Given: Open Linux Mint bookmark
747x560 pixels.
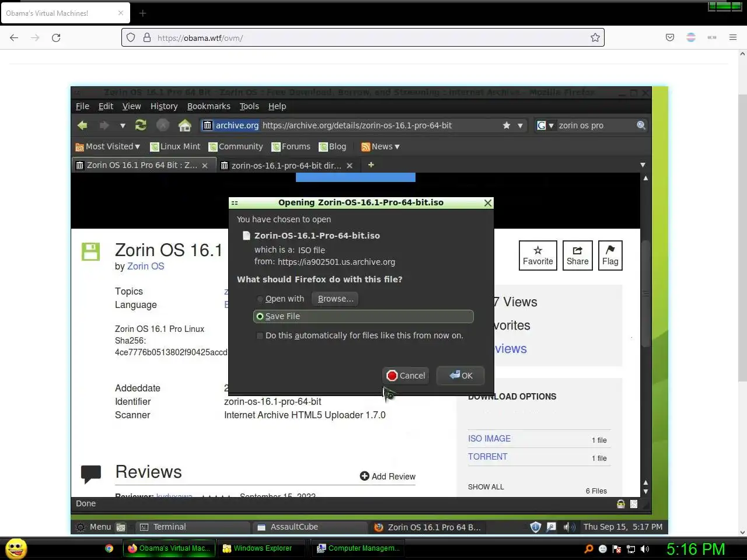Looking at the screenshot, I should pos(175,146).
